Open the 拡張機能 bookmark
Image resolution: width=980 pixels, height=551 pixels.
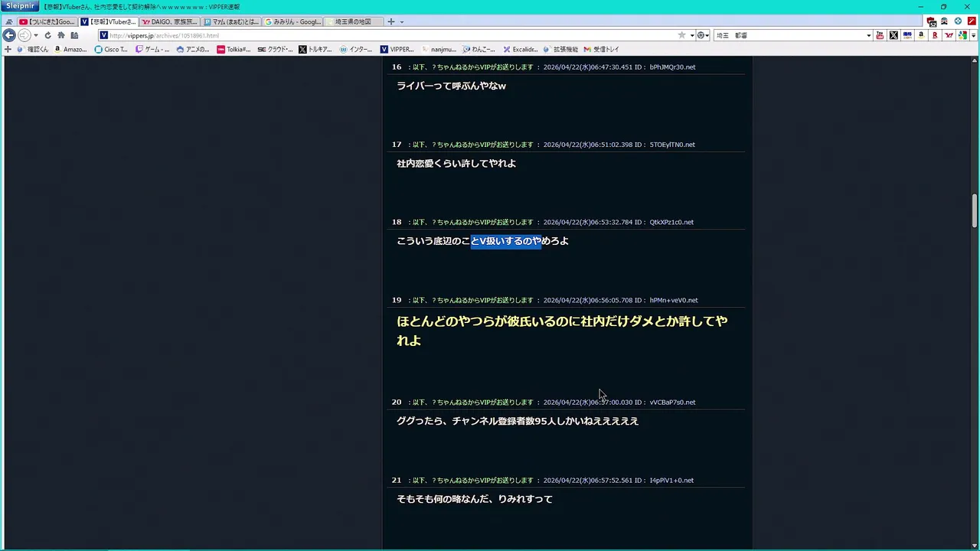[560, 49]
